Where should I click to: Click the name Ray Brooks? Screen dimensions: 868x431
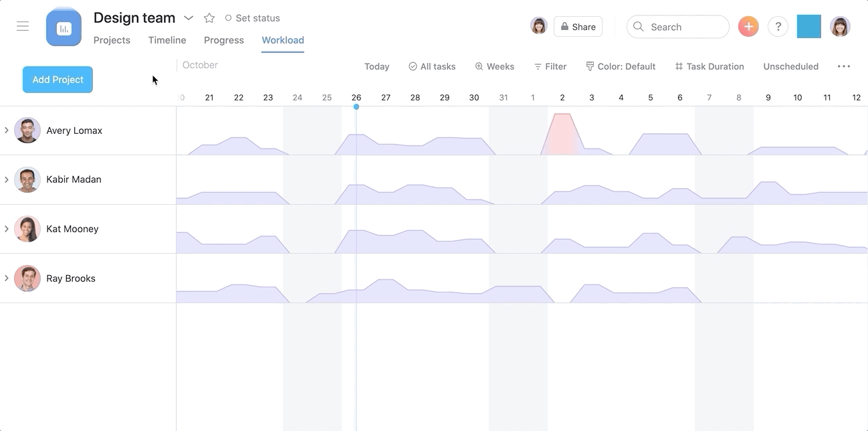pos(71,278)
